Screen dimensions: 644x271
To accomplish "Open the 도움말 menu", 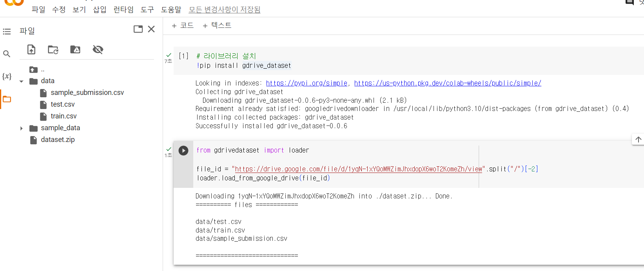I will (x=171, y=9).
